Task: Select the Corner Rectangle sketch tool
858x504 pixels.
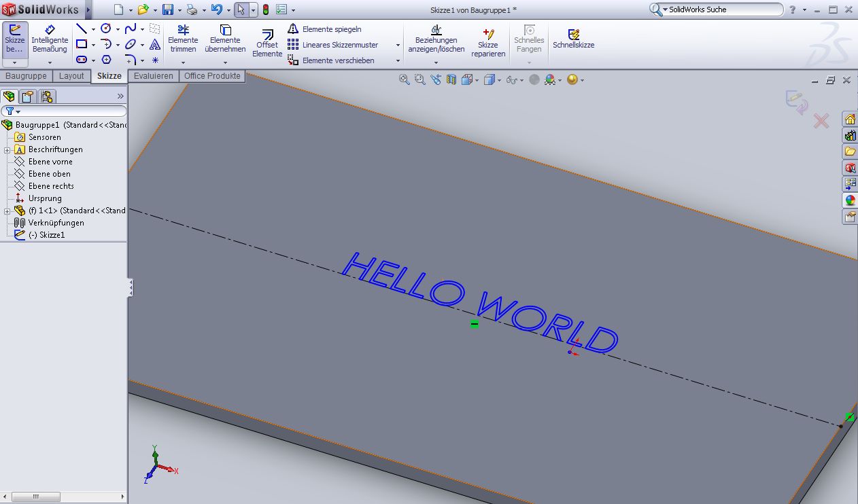Action: (x=82, y=44)
